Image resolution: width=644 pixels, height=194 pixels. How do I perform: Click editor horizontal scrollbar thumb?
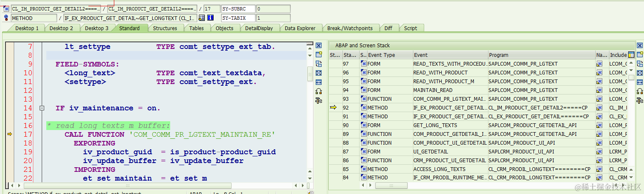(128, 185)
